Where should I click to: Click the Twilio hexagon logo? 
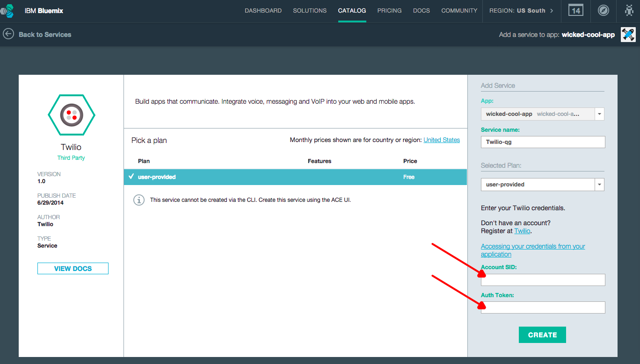(x=72, y=114)
